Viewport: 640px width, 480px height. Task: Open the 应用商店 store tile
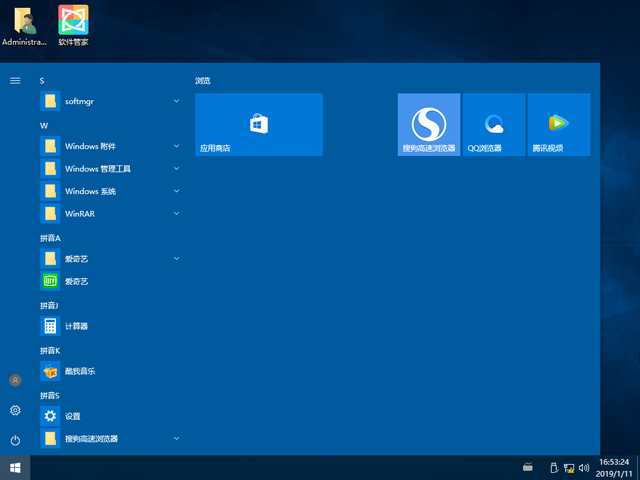tap(258, 125)
